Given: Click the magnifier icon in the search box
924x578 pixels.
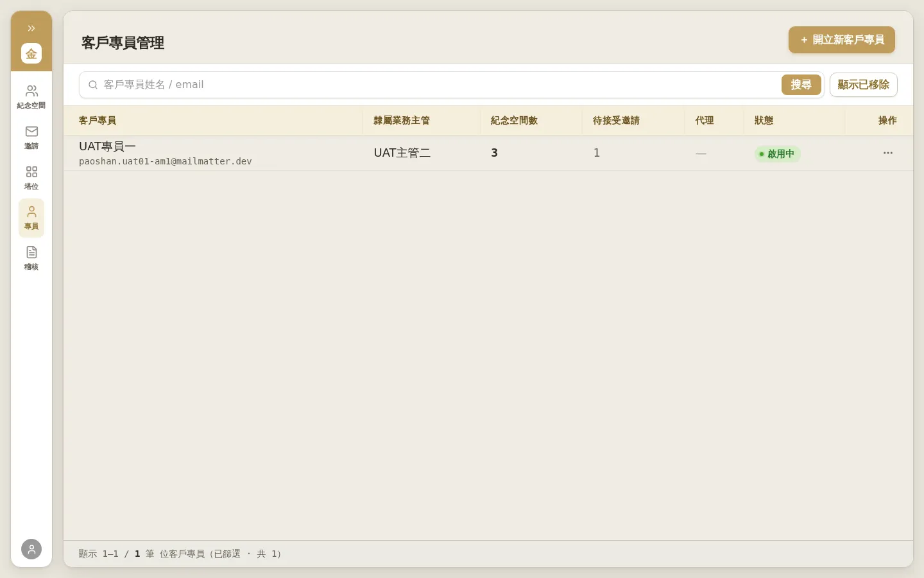Looking at the screenshot, I should pyautogui.click(x=93, y=85).
